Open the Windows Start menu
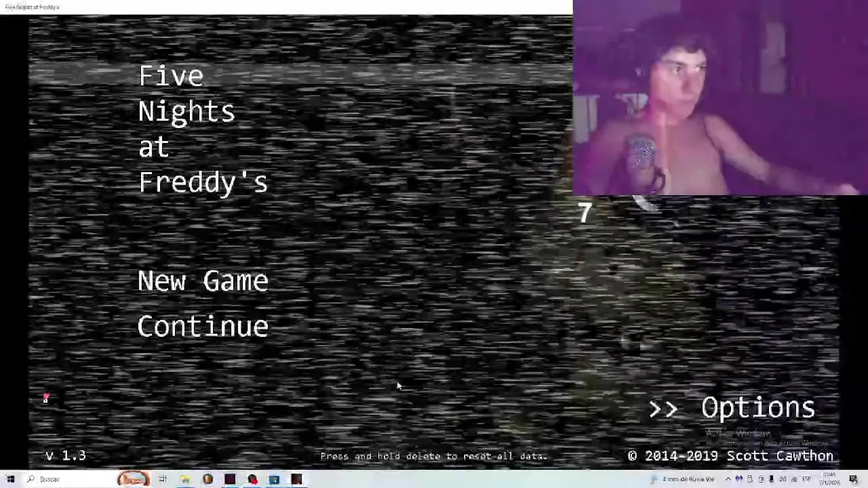 coord(10,479)
